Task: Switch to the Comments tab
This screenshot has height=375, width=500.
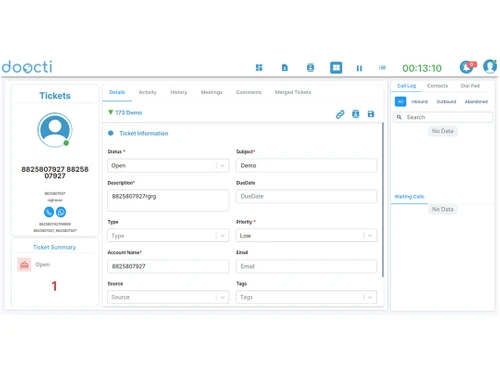Action: click(x=249, y=92)
